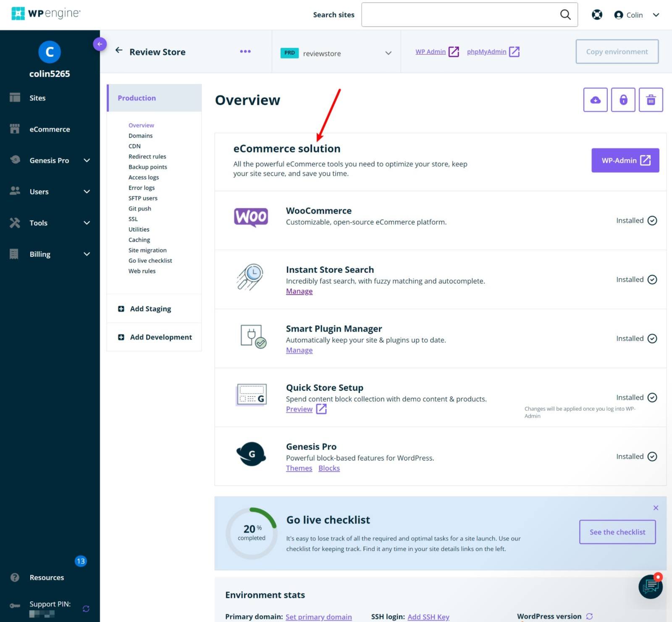Click the Genesis Pro logo icon
The height and width of the screenshot is (622, 672).
251,454
